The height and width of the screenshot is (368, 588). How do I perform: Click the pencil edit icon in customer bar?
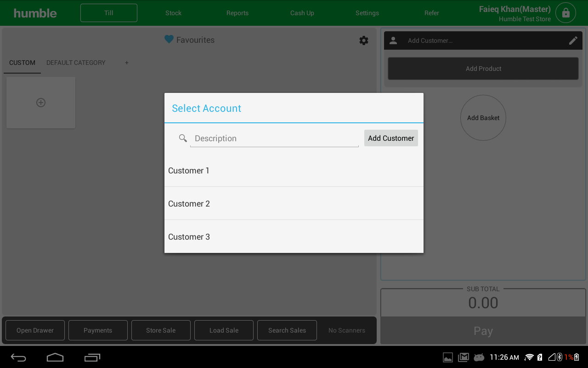point(573,40)
